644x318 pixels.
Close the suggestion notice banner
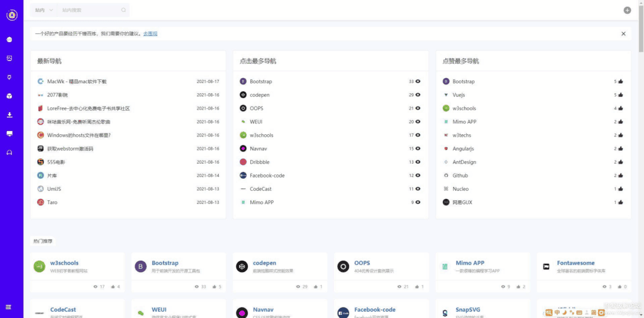[x=623, y=34]
